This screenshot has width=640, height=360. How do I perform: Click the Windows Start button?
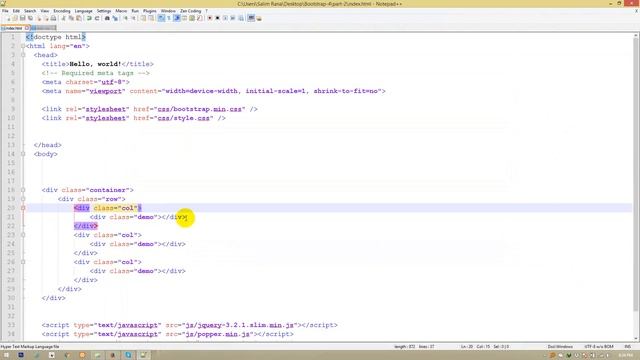(x=6, y=355)
